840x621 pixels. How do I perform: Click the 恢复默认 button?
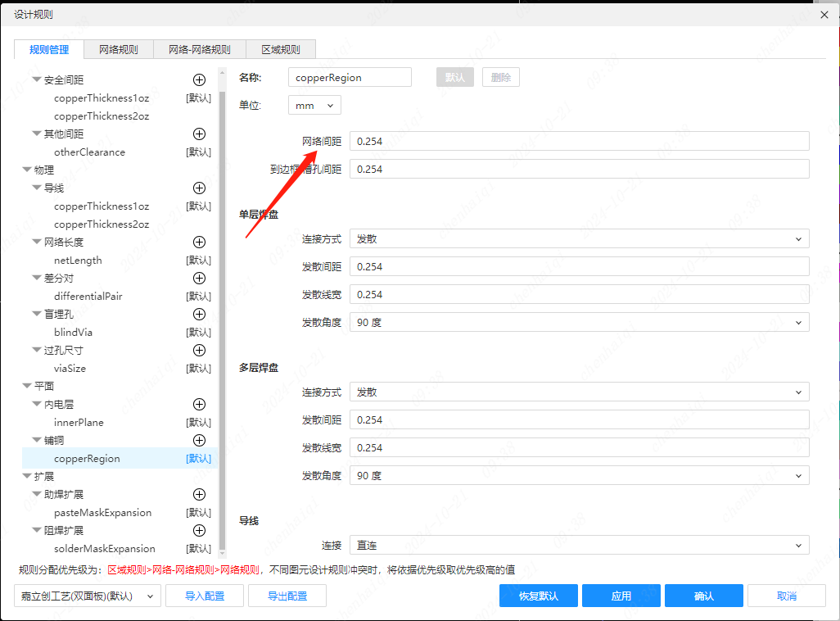click(x=539, y=596)
